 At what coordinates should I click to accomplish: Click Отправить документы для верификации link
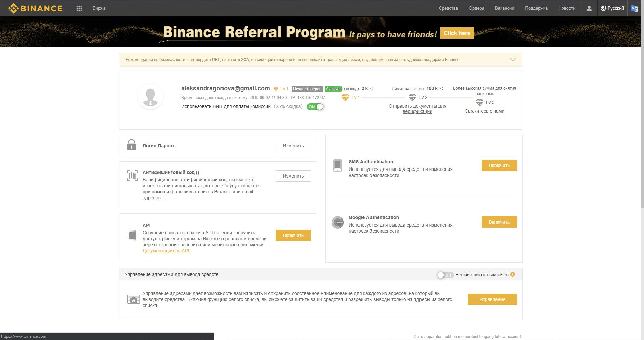click(x=417, y=109)
